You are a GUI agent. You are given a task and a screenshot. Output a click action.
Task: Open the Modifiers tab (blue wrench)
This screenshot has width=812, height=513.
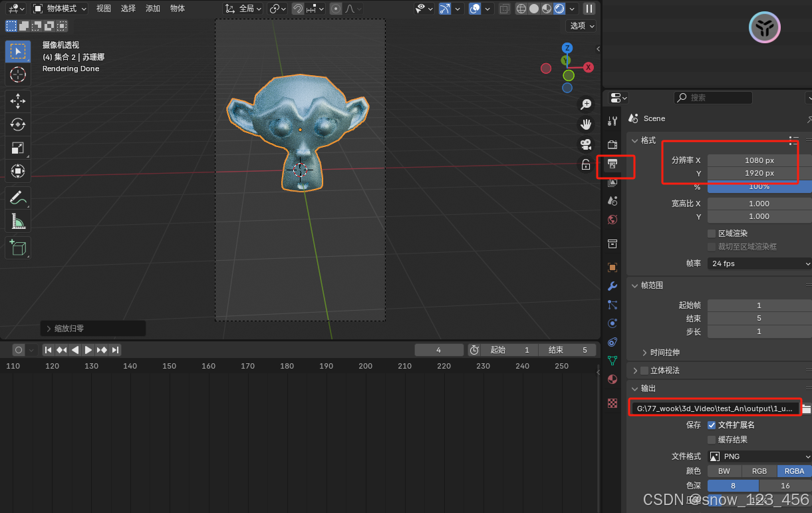pos(612,286)
